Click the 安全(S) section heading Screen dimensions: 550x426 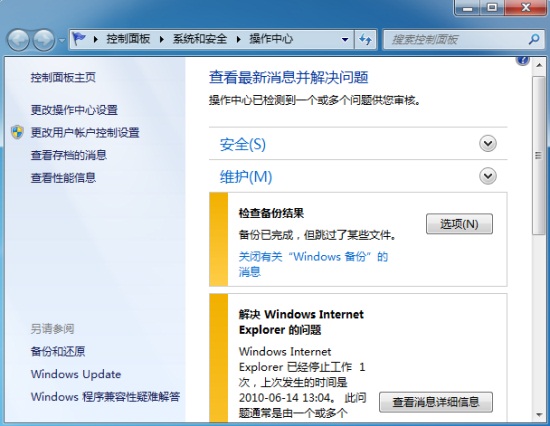(243, 144)
